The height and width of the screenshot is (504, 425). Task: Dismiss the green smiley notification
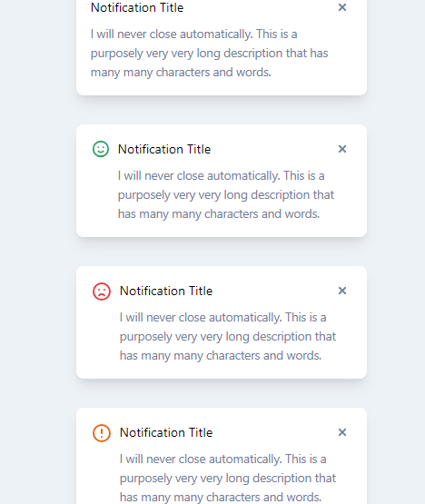coord(342,149)
